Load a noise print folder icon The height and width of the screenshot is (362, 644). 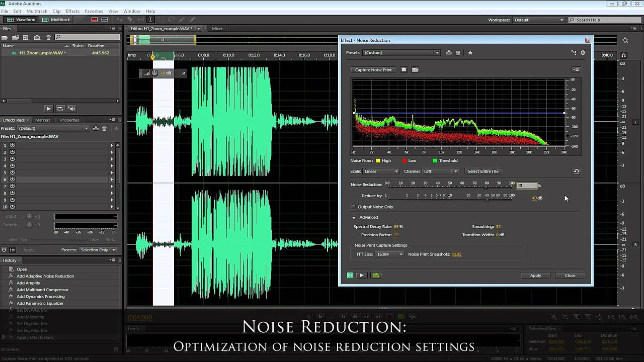(415, 70)
